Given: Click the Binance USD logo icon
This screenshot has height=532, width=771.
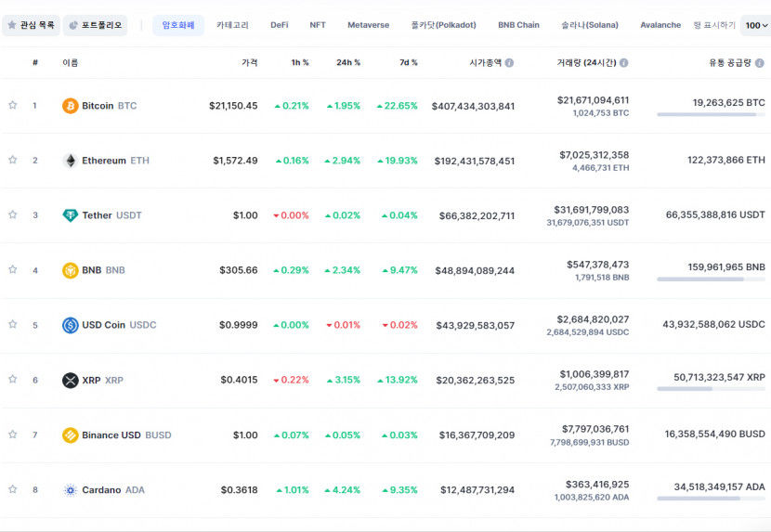Looking at the screenshot, I should pyautogui.click(x=71, y=435).
